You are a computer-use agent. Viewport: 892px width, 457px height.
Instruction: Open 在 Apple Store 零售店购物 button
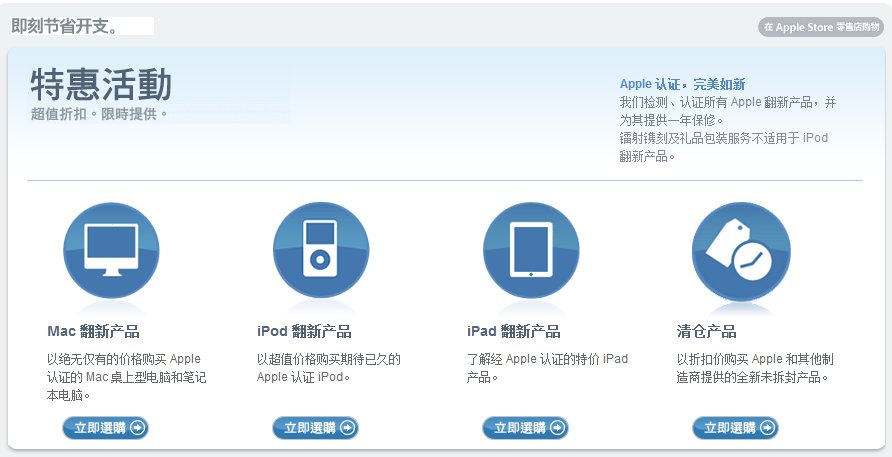tap(821, 27)
